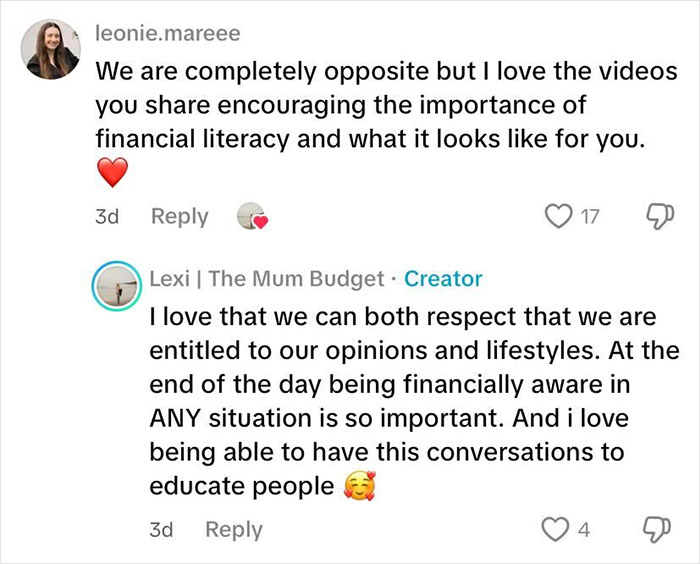Click the 3d timestamp under leonie's comment

pyautogui.click(x=108, y=217)
